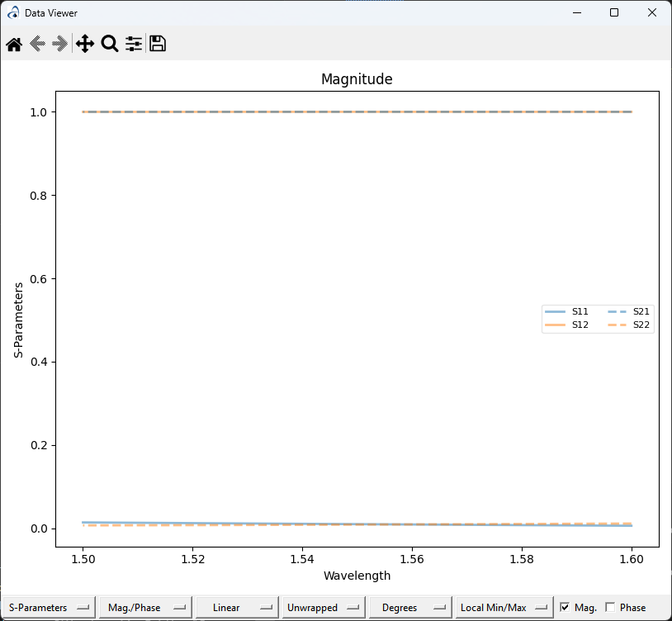The height and width of the screenshot is (621, 672).
Task: Uncheck the Mag. checkbox
Action: pos(565,607)
